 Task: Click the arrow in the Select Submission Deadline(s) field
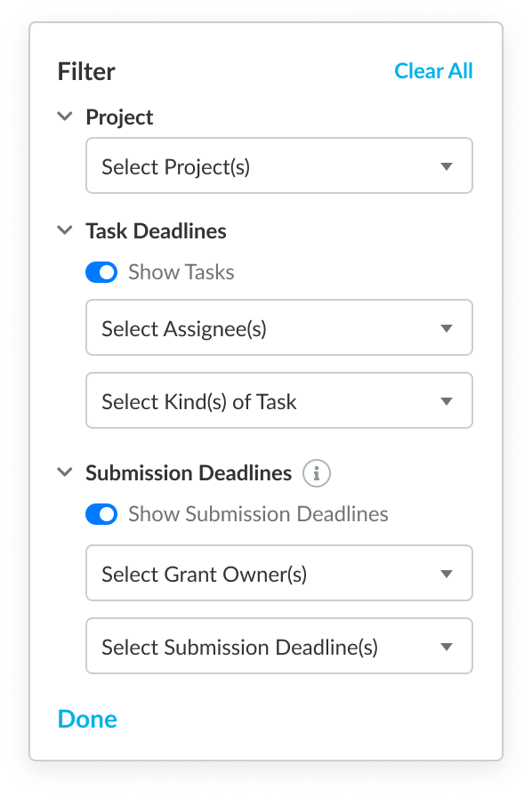coord(447,647)
